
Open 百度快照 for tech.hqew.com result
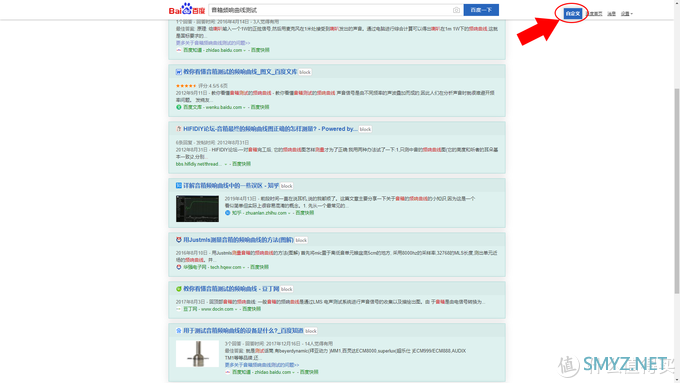259,267
